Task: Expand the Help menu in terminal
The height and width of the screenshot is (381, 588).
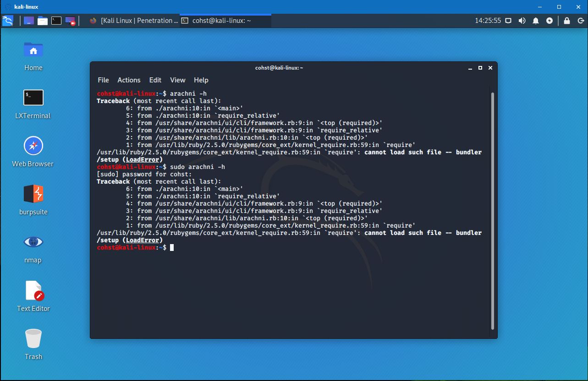Action: [201, 80]
